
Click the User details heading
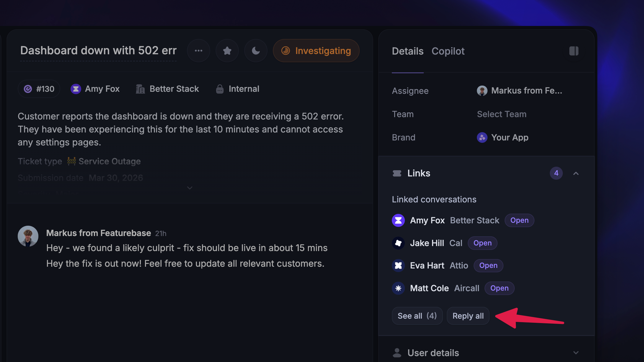(433, 353)
